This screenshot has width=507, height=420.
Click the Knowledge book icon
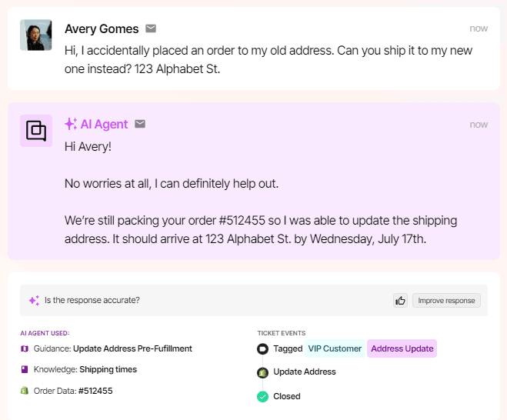(x=25, y=369)
